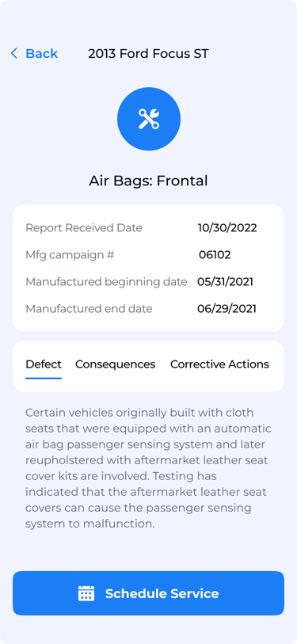Go back using the Back link
297x644 pixels.
(x=35, y=53)
